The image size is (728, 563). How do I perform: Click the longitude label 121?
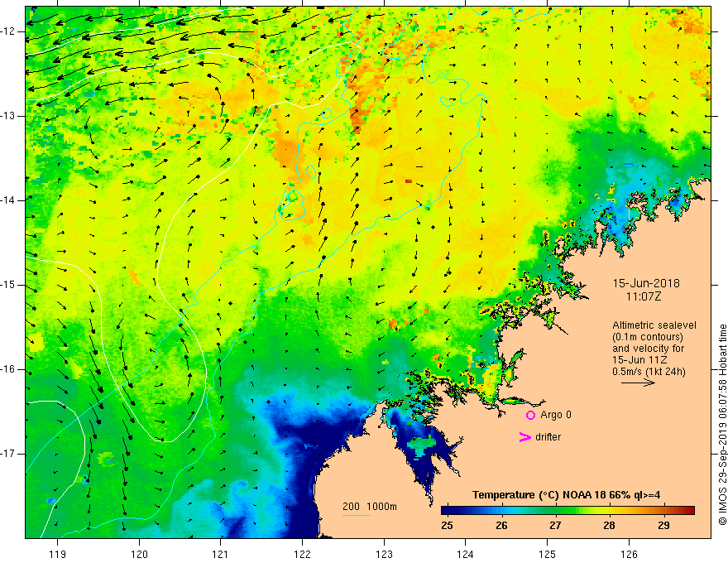221,554
